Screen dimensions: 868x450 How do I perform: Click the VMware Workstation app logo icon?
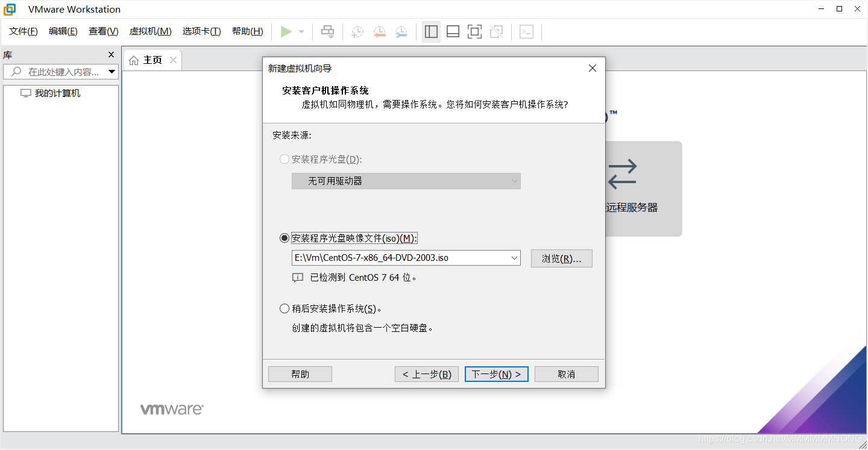pyautogui.click(x=10, y=9)
